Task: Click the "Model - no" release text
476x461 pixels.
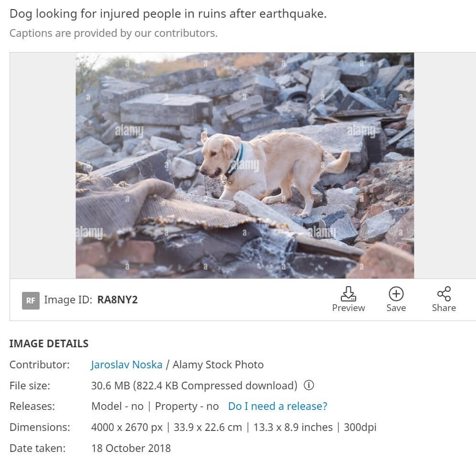Action: click(x=117, y=406)
